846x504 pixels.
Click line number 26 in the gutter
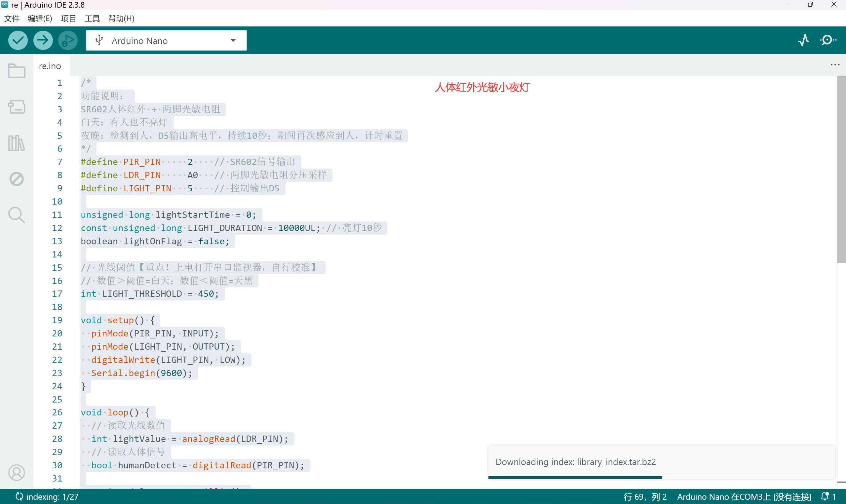pos(57,413)
